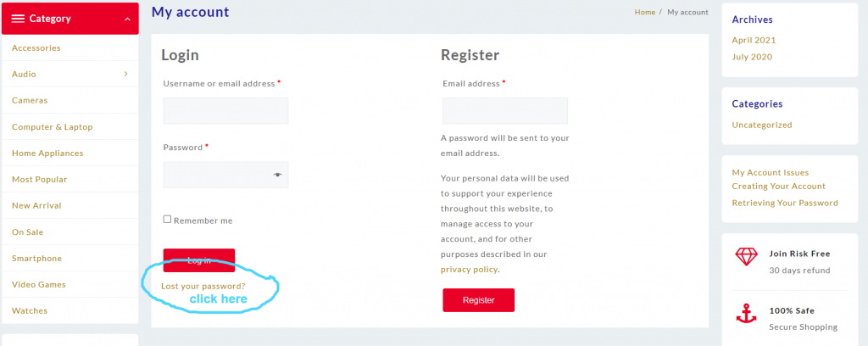Image resolution: width=868 pixels, height=346 pixels.
Task: Open the privacy policy link
Action: coord(470,270)
